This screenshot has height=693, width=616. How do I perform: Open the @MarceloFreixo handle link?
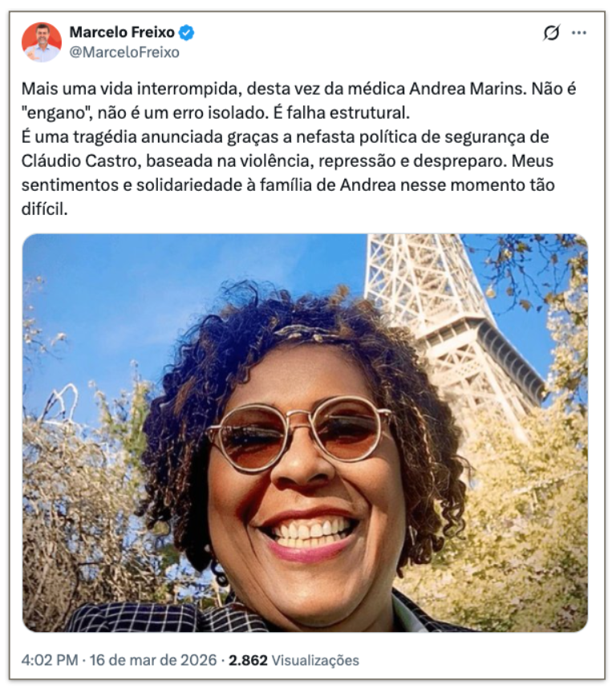[x=124, y=52]
